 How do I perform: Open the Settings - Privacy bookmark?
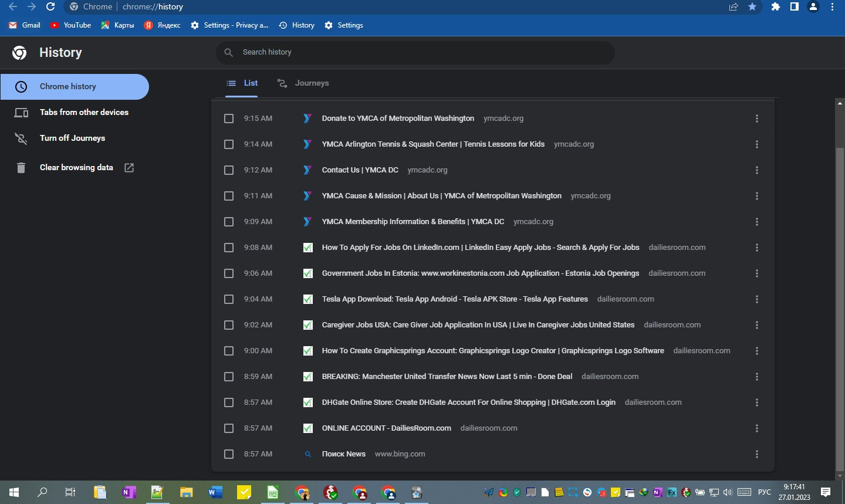pos(229,25)
